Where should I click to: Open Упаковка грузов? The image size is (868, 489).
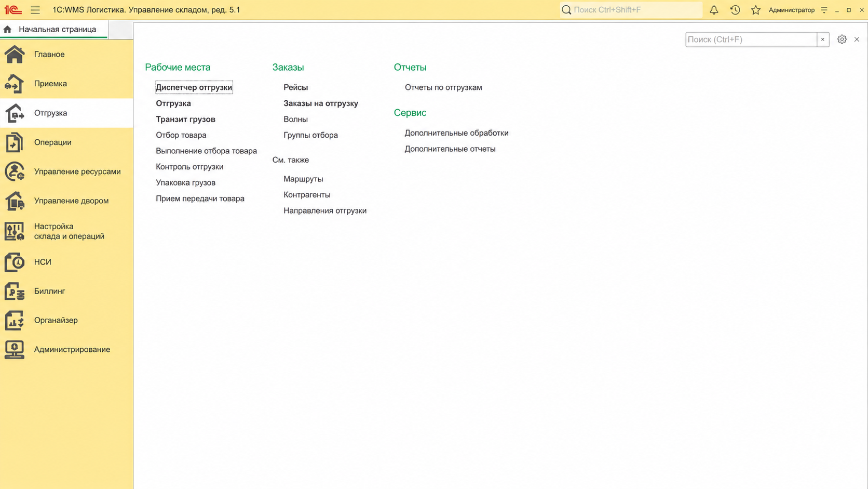click(186, 182)
